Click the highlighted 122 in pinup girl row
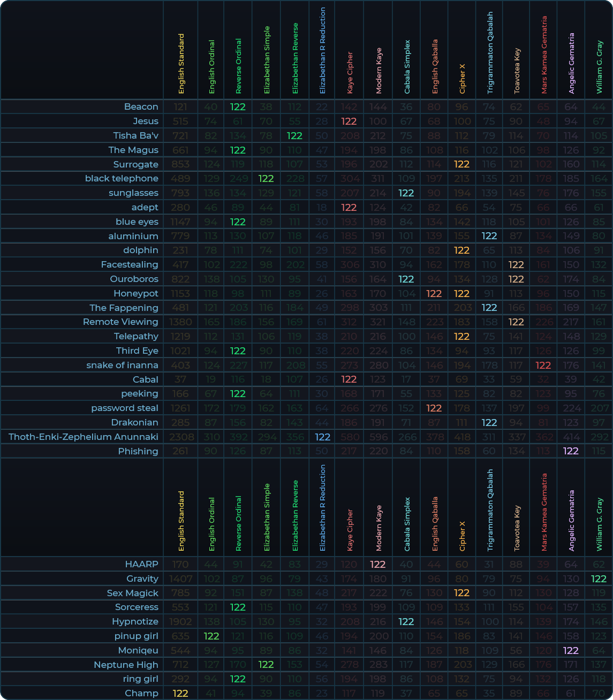613x700 pixels. point(211,636)
